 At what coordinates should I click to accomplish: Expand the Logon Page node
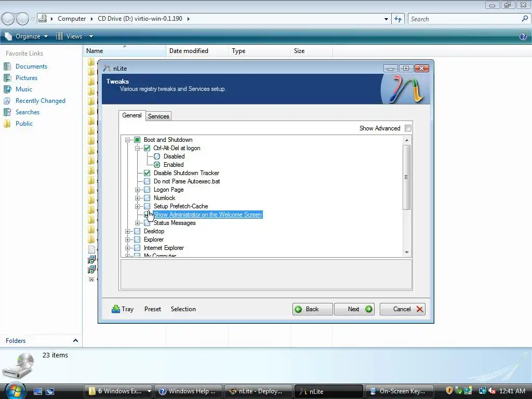[137, 190]
